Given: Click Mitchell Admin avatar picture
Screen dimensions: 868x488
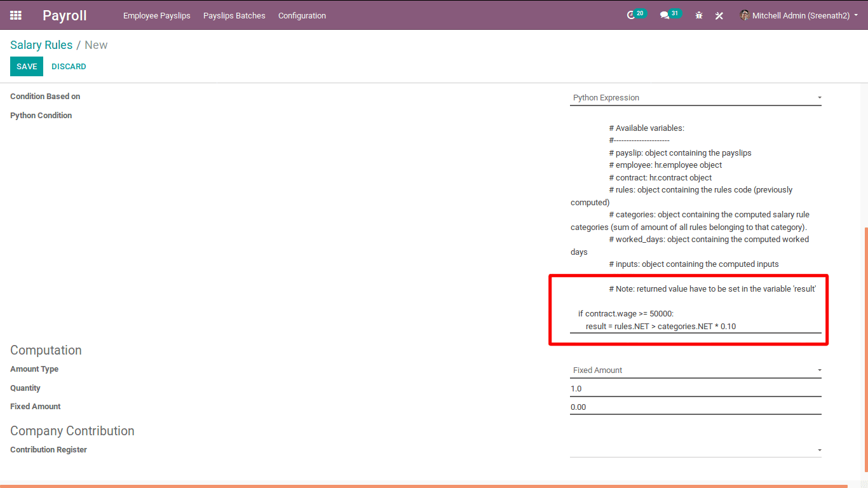Looking at the screenshot, I should click(745, 15).
